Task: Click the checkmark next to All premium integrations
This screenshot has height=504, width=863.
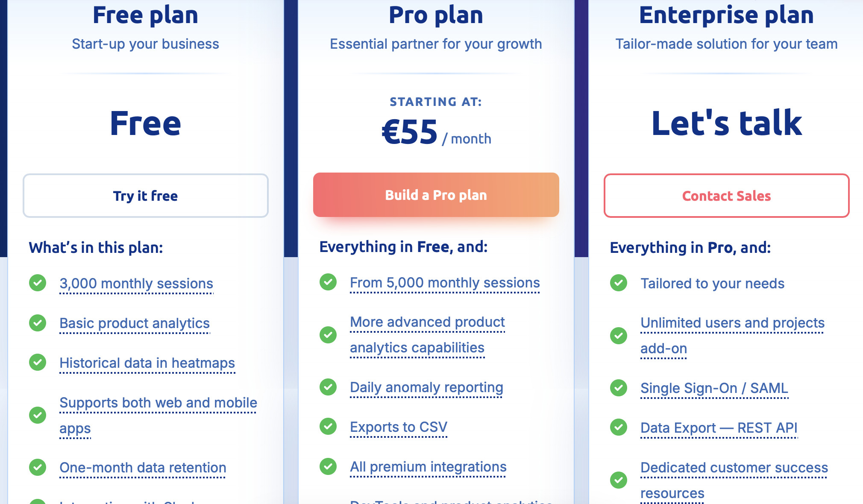Action: click(x=328, y=467)
